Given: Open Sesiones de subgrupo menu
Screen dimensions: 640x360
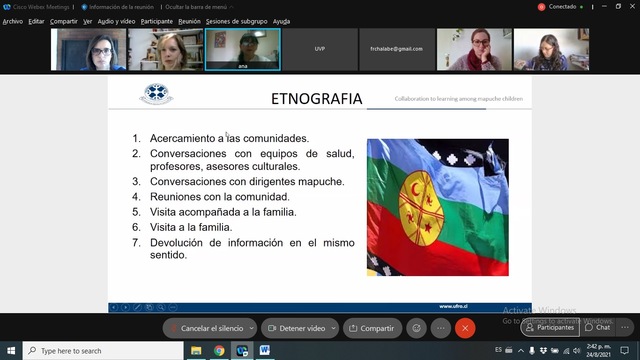Looking at the screenshot, I should click(x=236, y=21).
